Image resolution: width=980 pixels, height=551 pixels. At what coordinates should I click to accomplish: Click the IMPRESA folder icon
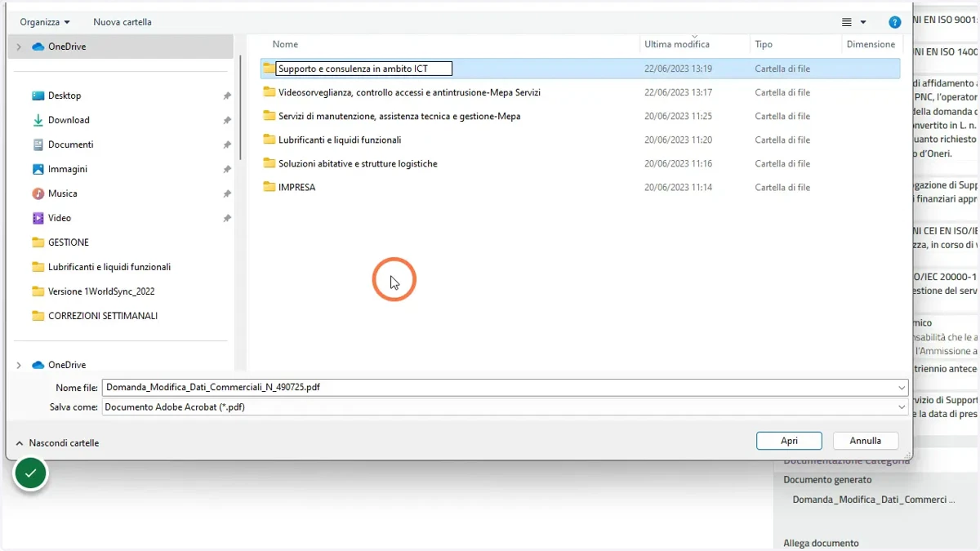point(269,187)
